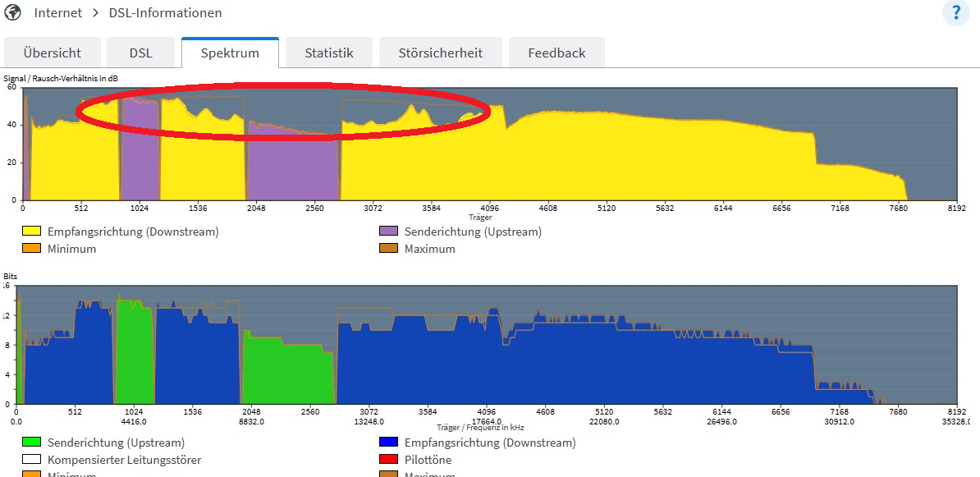This screenshot has width=980, height=477.
Task: Click frequency value 26496.0 on bits axis
Action: (x=722, y=421)
